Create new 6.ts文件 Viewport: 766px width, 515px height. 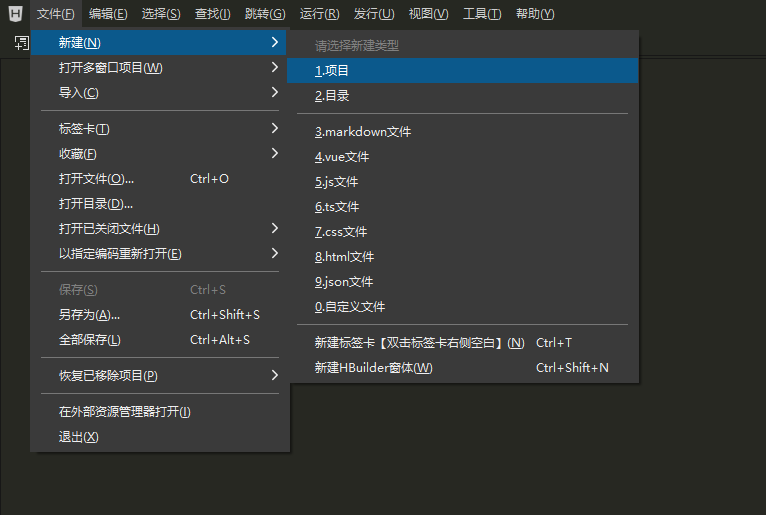point(463,206)
